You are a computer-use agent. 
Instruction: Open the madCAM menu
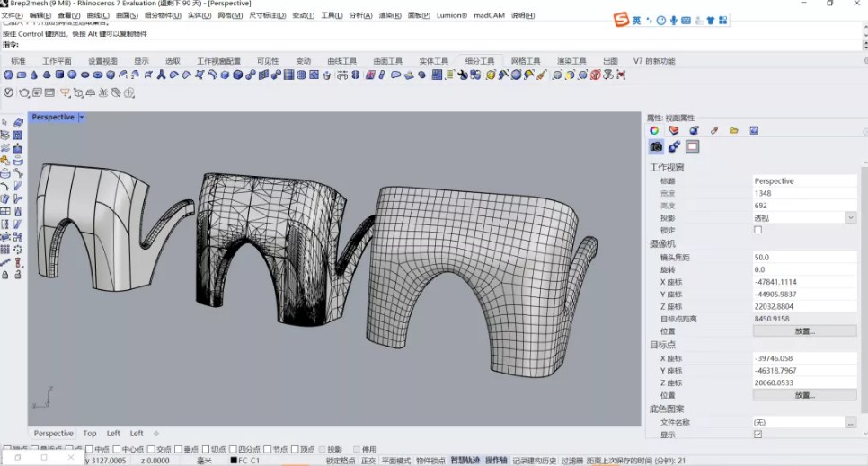point(490,15)
